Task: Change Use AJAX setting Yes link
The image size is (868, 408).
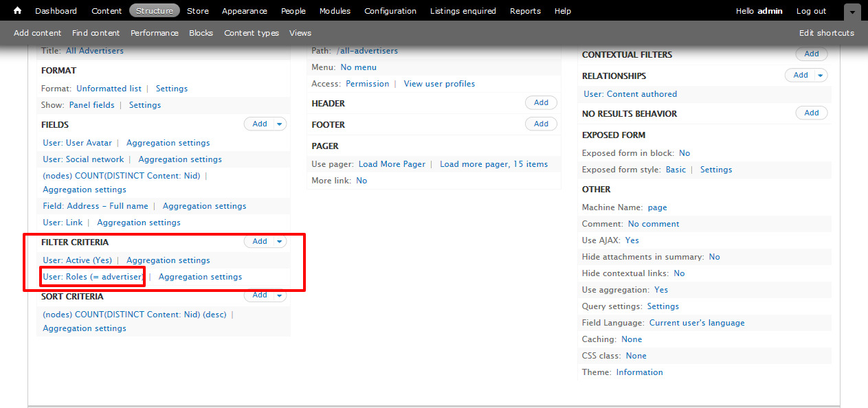Action: tap(632, 240)
